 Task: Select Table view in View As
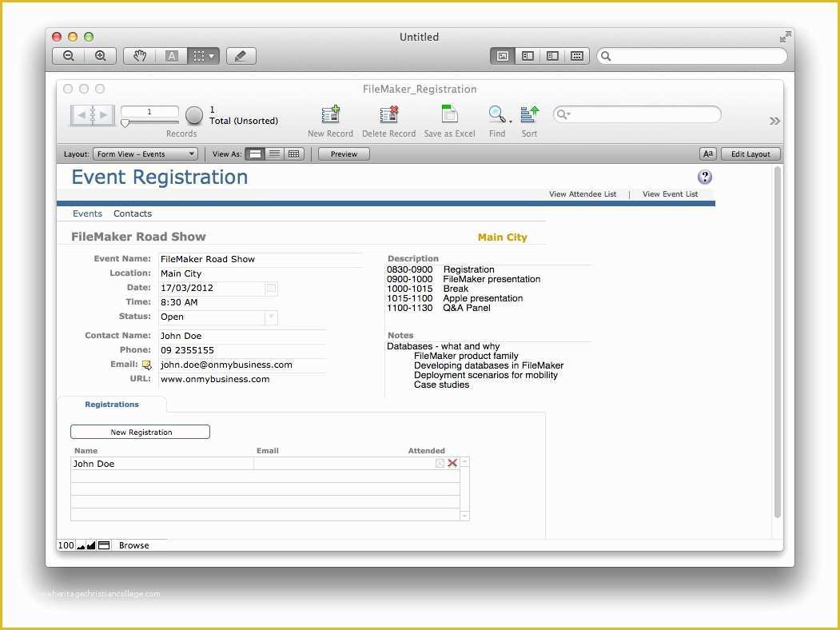(x=293, y=154)
